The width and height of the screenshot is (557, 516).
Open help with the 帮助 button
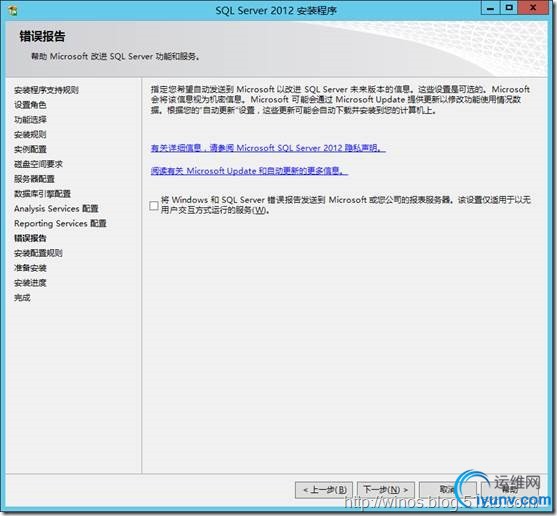[510, 490]
